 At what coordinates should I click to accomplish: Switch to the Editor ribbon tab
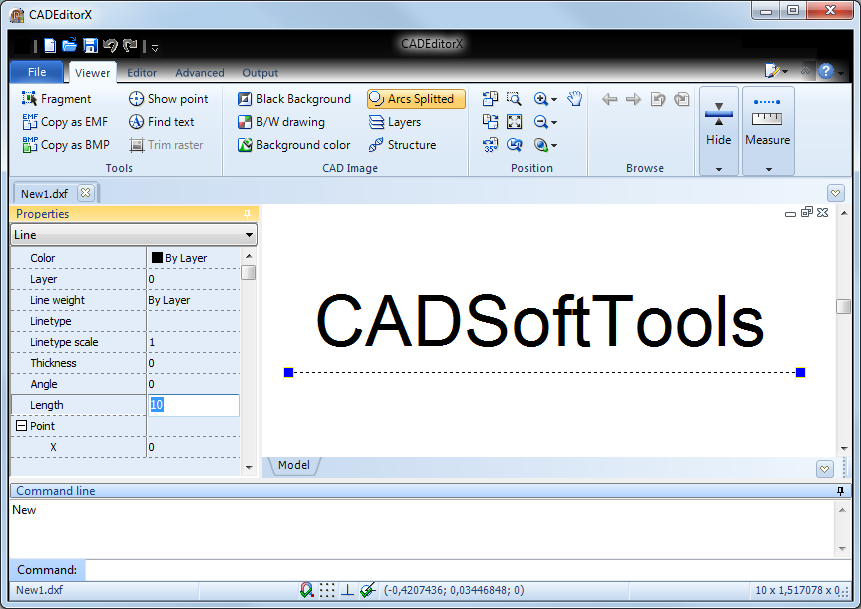tap(142, 72)
